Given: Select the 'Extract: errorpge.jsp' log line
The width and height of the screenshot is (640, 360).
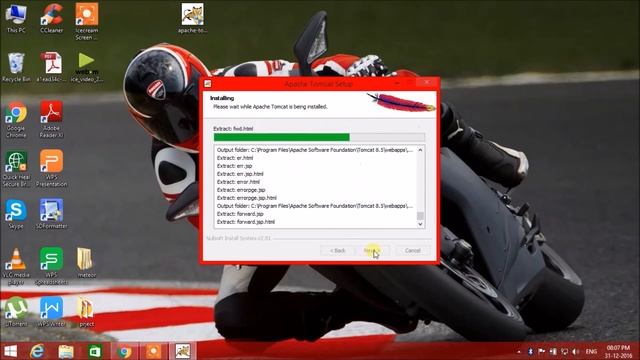Looking at the screenshot, I should (241, 190).
